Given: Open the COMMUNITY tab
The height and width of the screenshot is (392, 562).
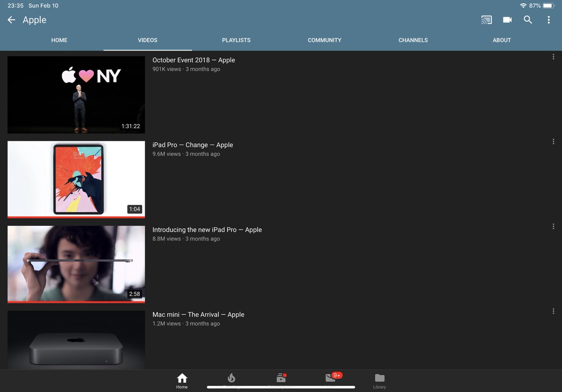Looking at the screenshot, I should 325,40.
